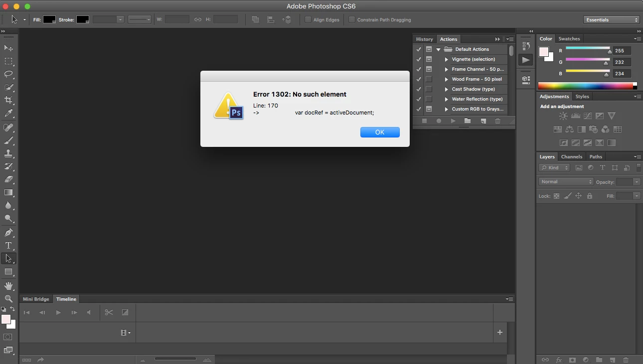
Task: Expand the Frame Channel - 50 p... action
Action: [x=447, y=69]
